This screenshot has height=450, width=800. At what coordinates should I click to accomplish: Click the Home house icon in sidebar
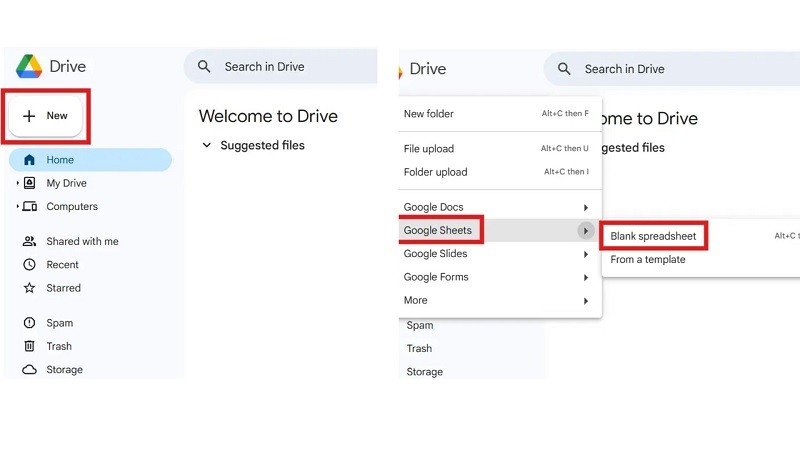pos(29,160)
